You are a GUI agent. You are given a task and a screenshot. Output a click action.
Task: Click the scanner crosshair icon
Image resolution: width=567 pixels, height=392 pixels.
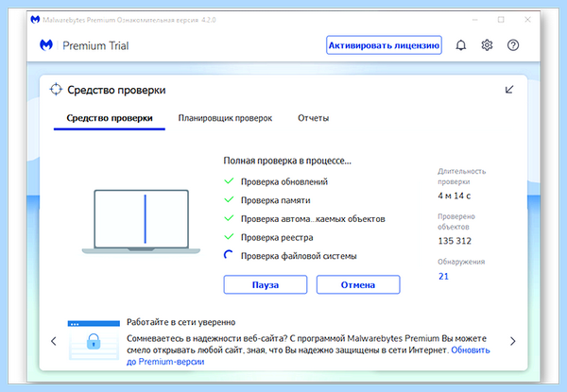pos(56,89)
